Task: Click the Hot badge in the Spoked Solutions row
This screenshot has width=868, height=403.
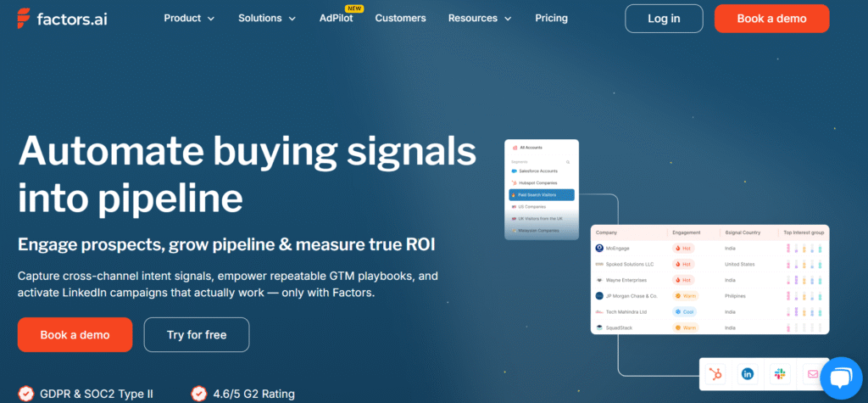Action: click(x=683, y=265)
